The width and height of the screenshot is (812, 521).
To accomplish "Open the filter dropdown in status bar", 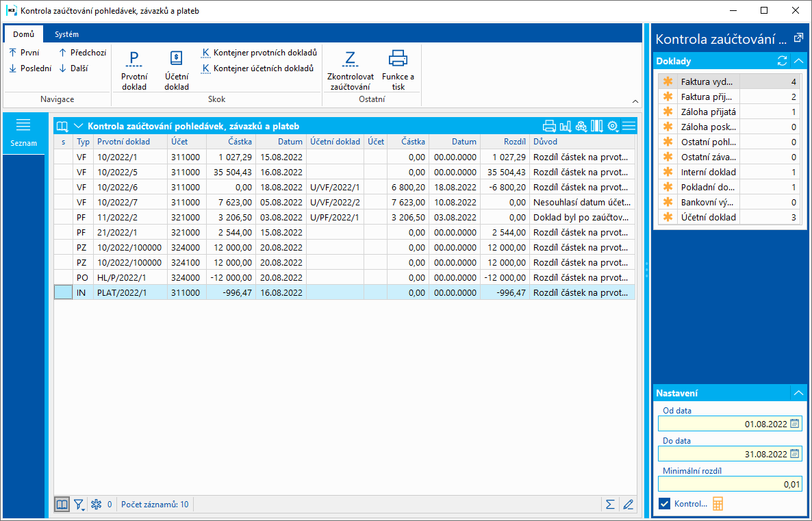I will tap(79, 505).
